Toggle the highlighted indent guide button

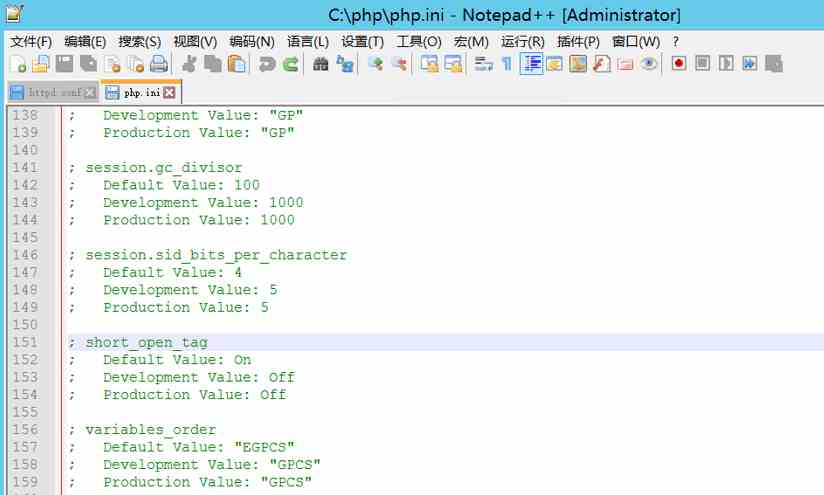pyautogui.click(x=531, y=64)
